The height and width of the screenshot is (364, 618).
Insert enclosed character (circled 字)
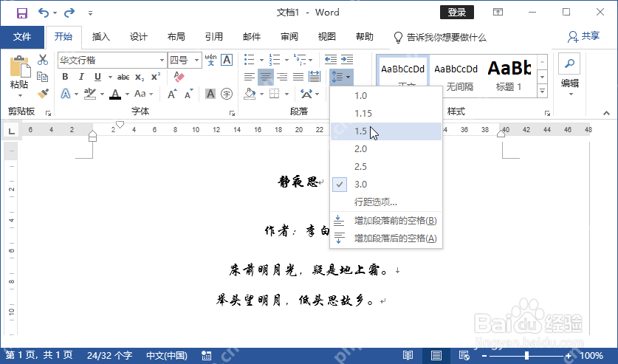(227, 94)
